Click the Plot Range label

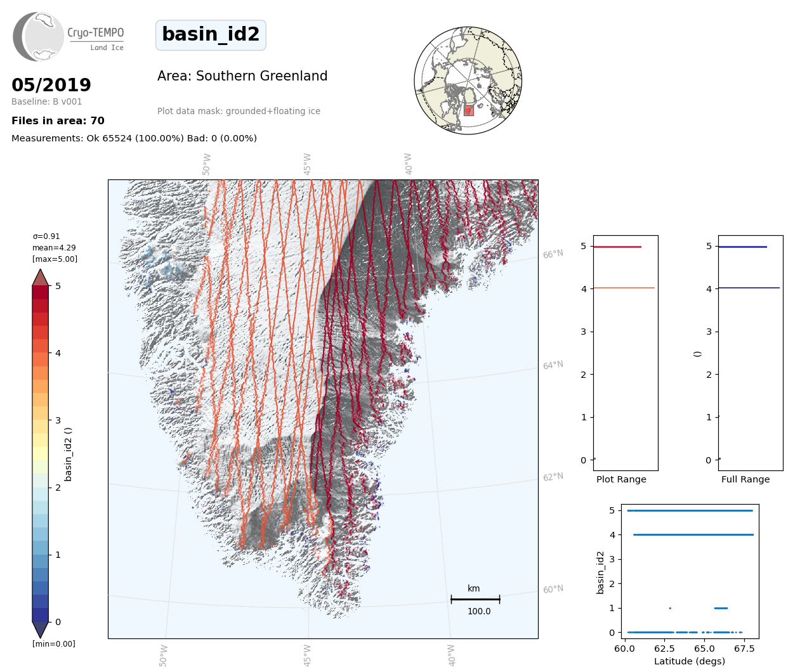coord(621,479)
